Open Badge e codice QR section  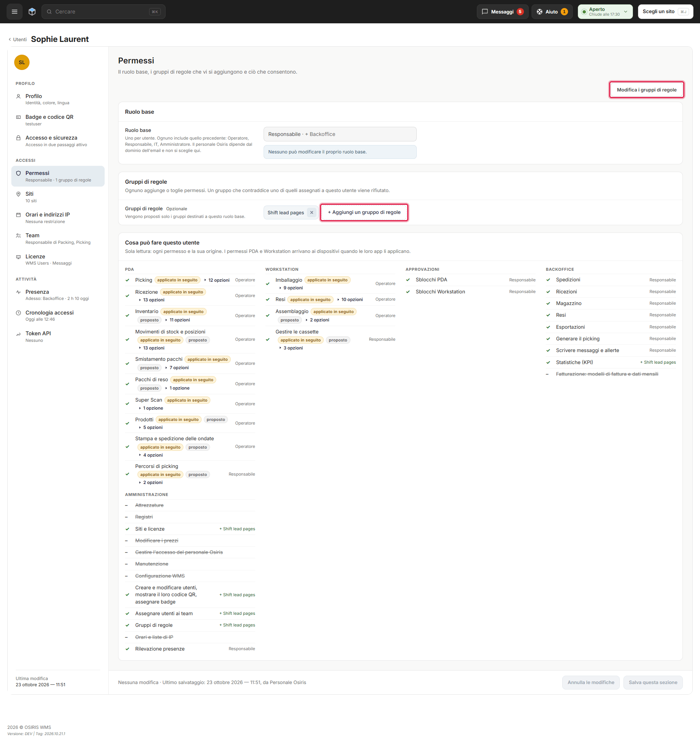tap(58, 120)
